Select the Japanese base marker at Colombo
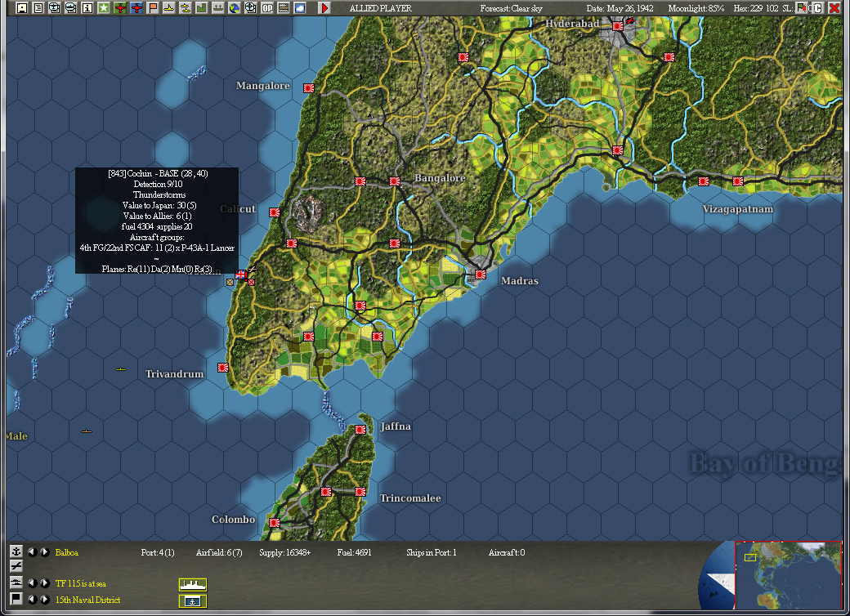Screen dimensions: 850x616 point(275,522)
